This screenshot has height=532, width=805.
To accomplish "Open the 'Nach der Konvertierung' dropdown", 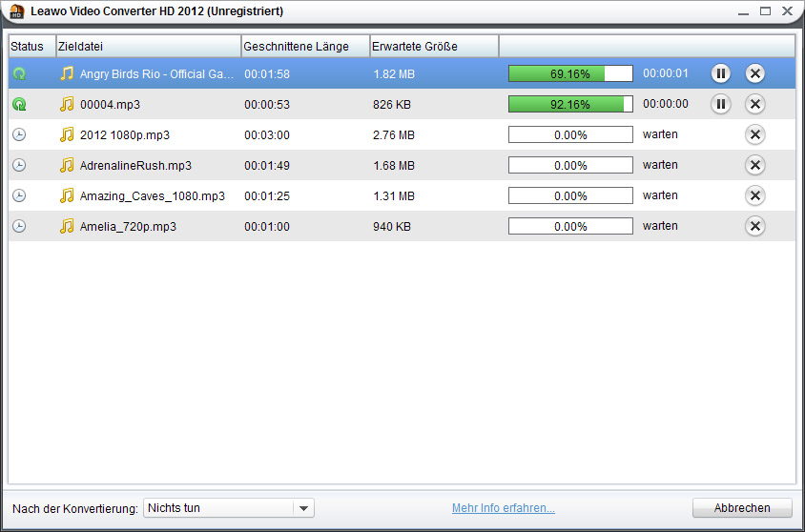I will click(x=229, y=508).
